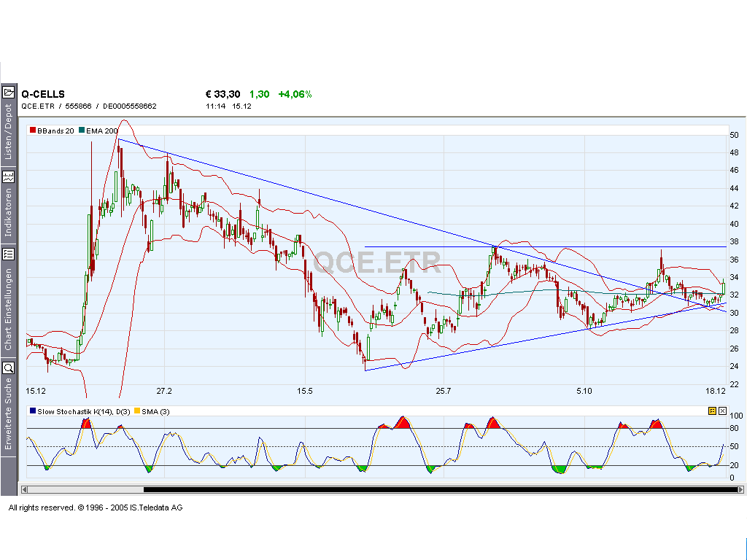Open the Listen/Depot folder icon
747x560 pixels.
point(9,92)
